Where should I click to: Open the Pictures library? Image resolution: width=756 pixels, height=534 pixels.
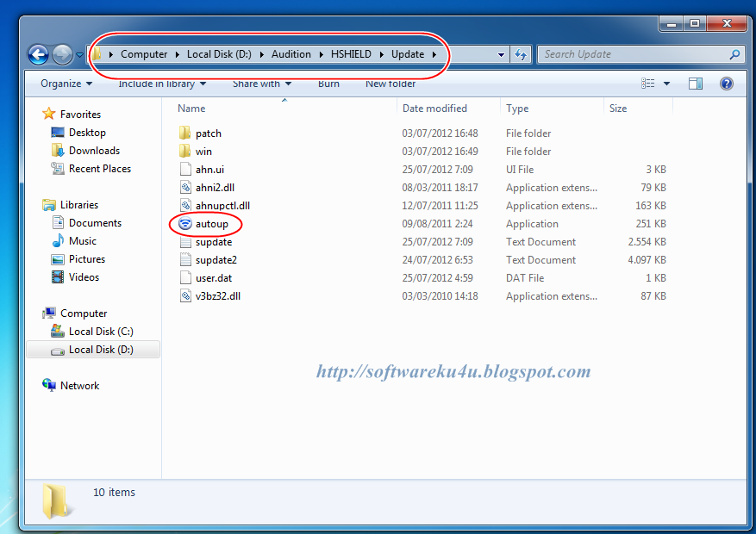click(87, 259)
